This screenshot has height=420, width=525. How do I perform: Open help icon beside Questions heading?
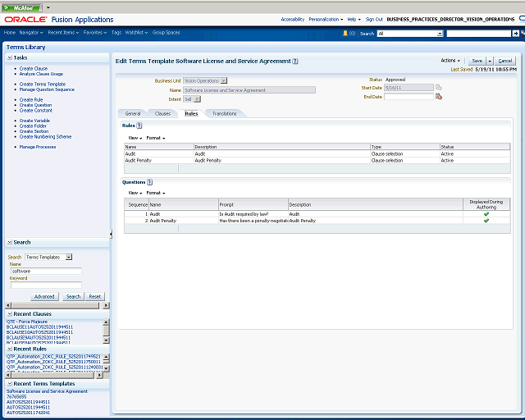(149, 182)
